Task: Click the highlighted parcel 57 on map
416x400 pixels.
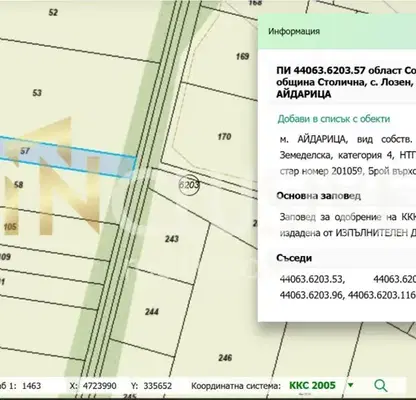Action: pyautogui.click(x=67, y=156)
